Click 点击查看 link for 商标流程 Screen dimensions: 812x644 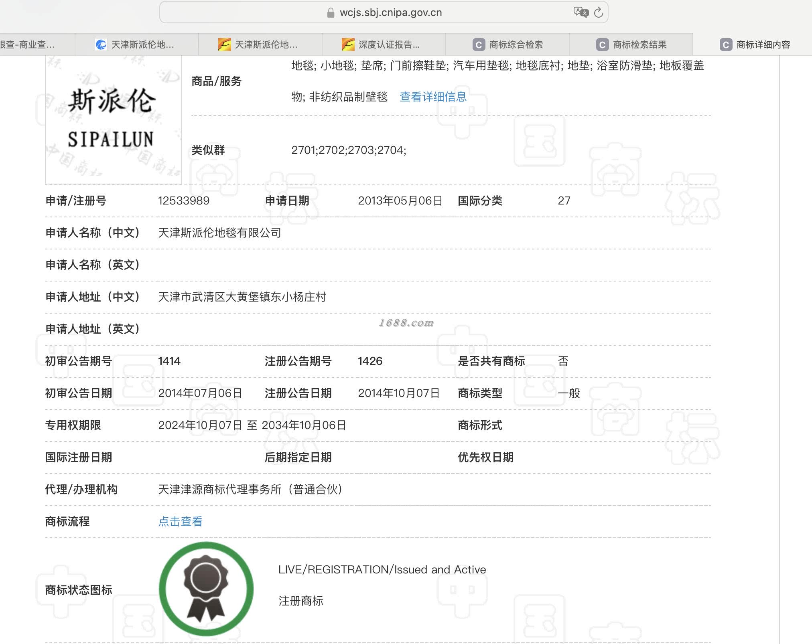[x=180, y=521]
